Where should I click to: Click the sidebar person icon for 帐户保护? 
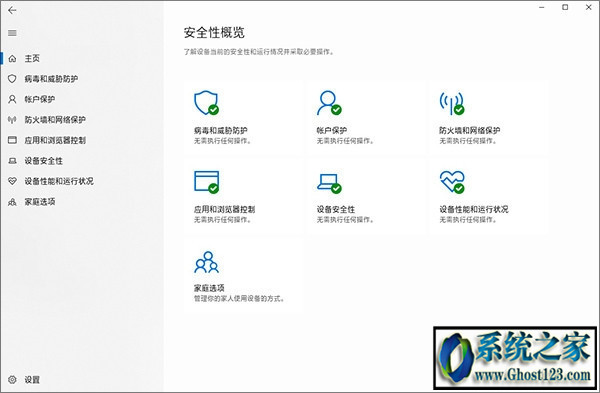point(12,99)
